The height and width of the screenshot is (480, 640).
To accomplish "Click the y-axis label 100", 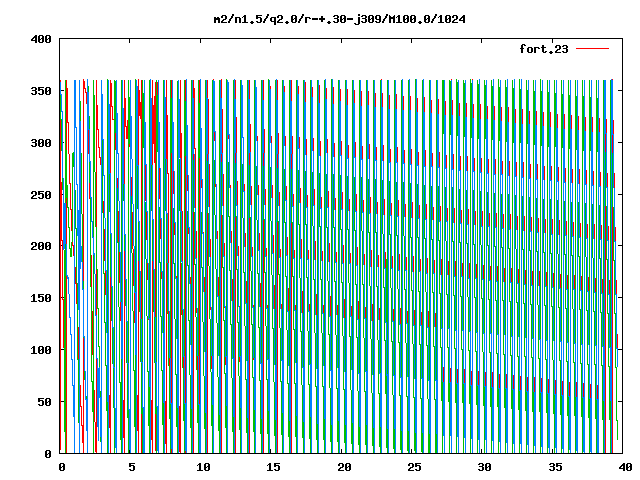I will [41, 350].
